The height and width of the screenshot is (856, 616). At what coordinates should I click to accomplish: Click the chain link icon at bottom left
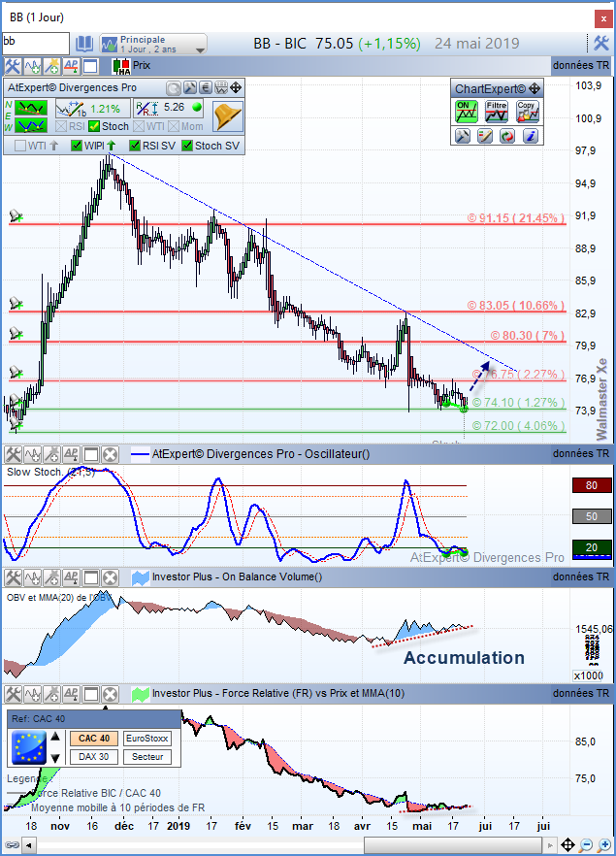coord(12,845)
